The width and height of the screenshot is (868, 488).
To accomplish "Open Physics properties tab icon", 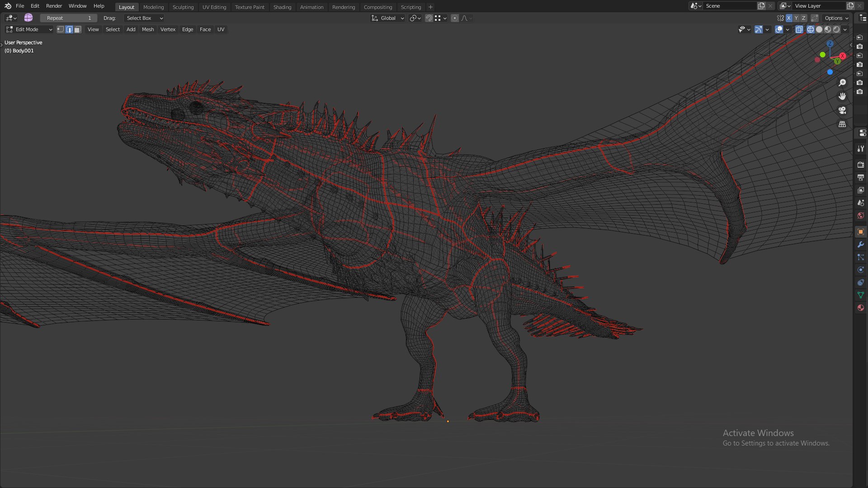I will 861,270.
